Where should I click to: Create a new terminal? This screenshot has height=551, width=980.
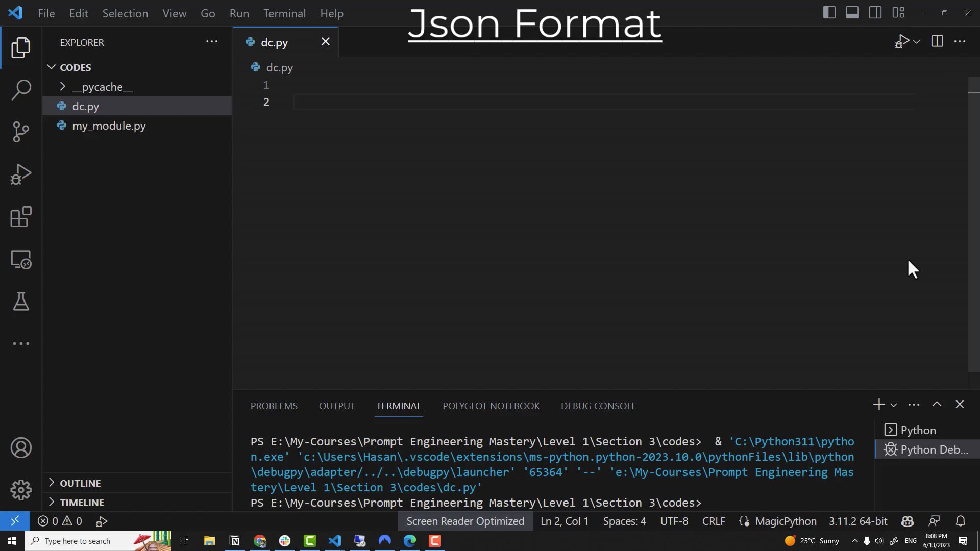click(x=878, y=404)
